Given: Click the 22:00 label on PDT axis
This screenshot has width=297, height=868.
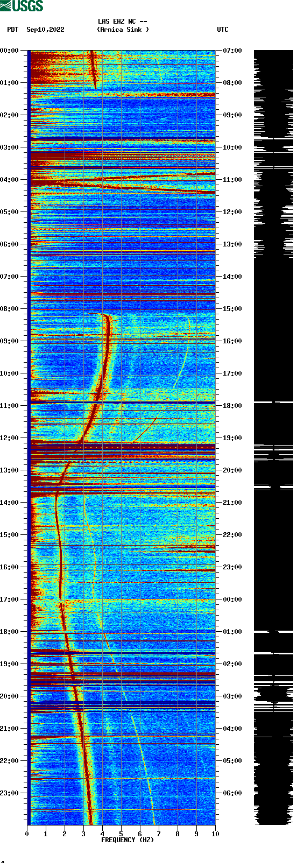Looking at the screenshot, I should pyautogui.click(x=10, y=761).
